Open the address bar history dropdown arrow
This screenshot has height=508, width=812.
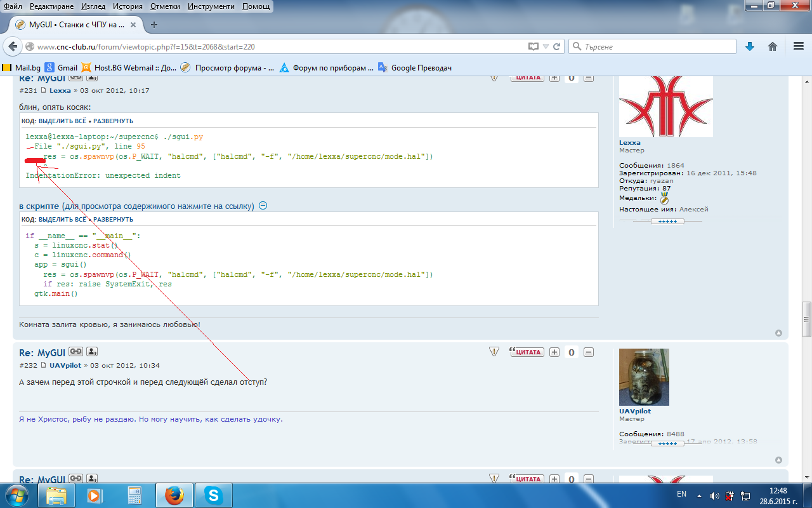546,46
